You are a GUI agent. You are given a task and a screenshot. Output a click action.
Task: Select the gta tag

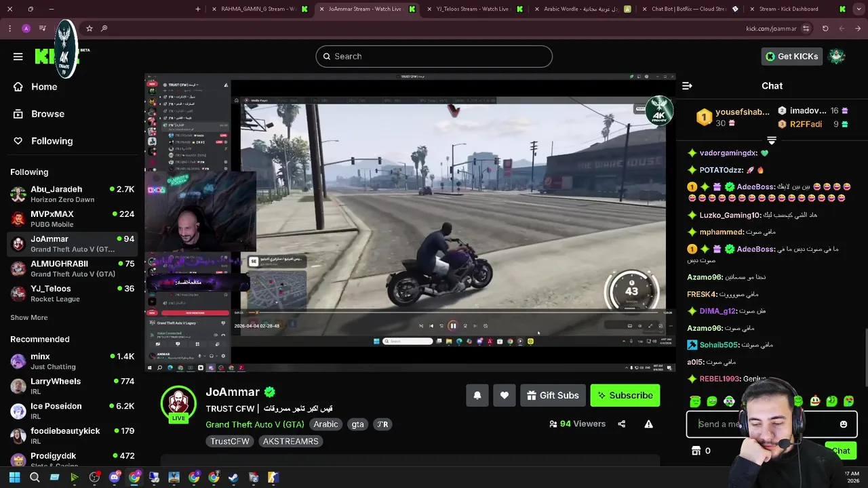click(358, 424)
